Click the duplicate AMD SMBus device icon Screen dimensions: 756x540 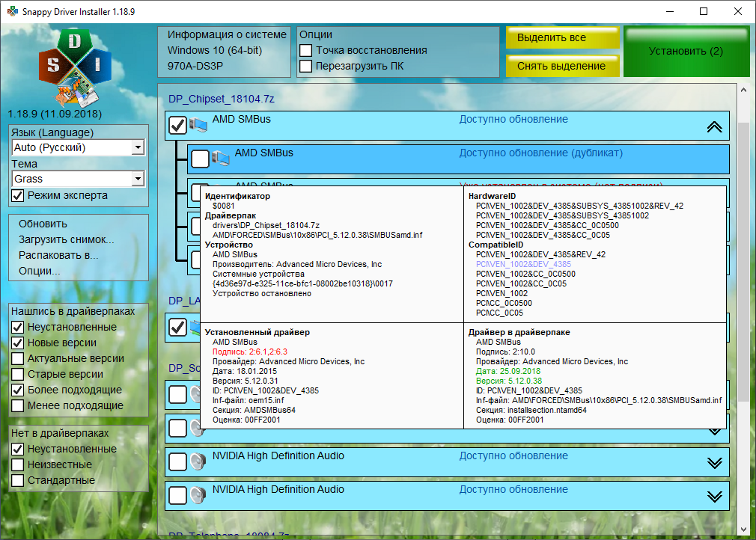pyautogui.click(x=220, y=158)
